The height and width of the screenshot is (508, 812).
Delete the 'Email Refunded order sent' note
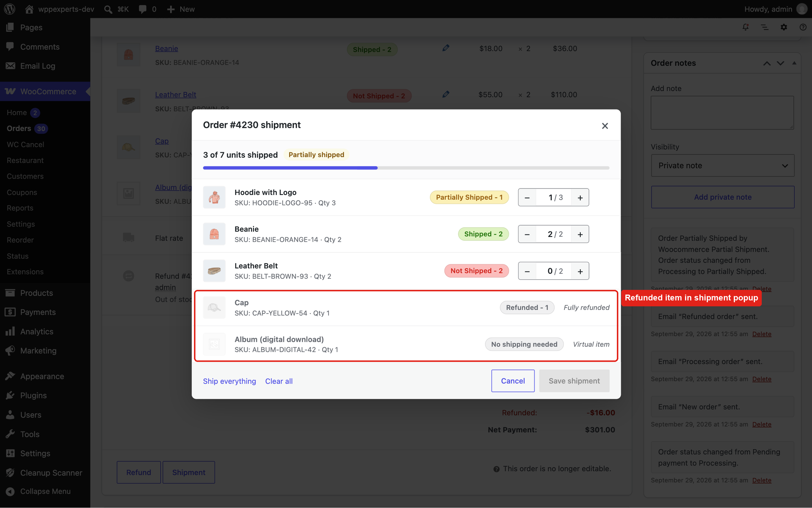point(762,334)
